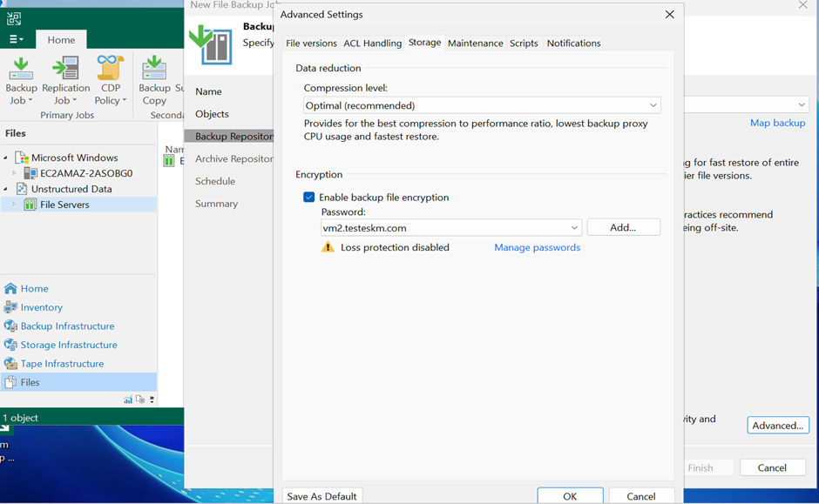
Task: Open the encryption Password dropdown
Action: tap(450, 227)
